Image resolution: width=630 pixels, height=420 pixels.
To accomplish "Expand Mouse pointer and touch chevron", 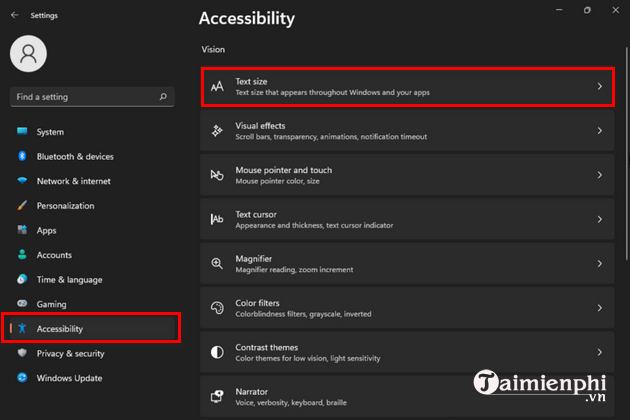I will (599, 175).
